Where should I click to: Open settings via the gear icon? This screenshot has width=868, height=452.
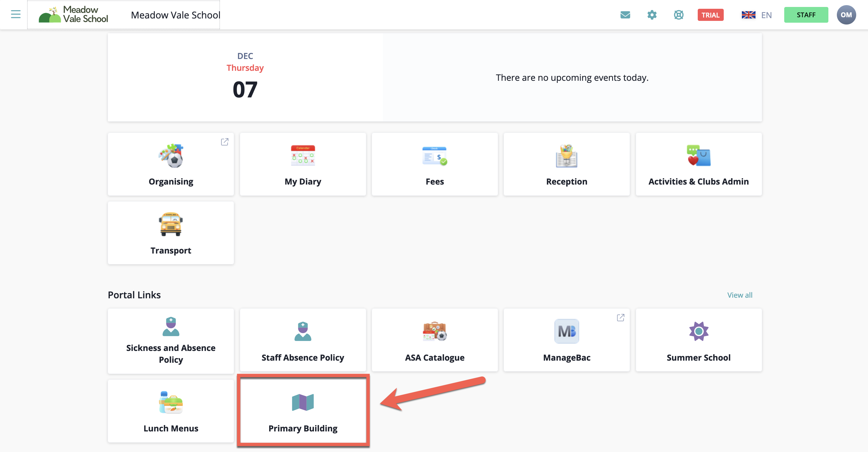point(652,15)
